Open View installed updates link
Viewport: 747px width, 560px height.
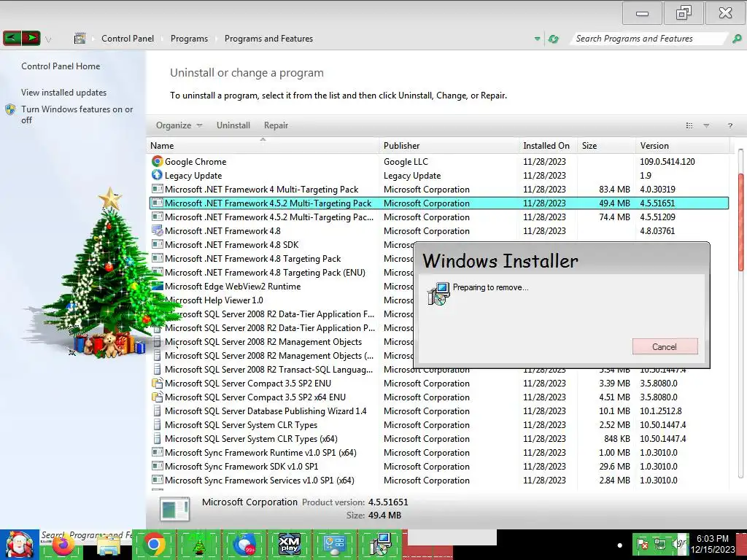point(64,93)
